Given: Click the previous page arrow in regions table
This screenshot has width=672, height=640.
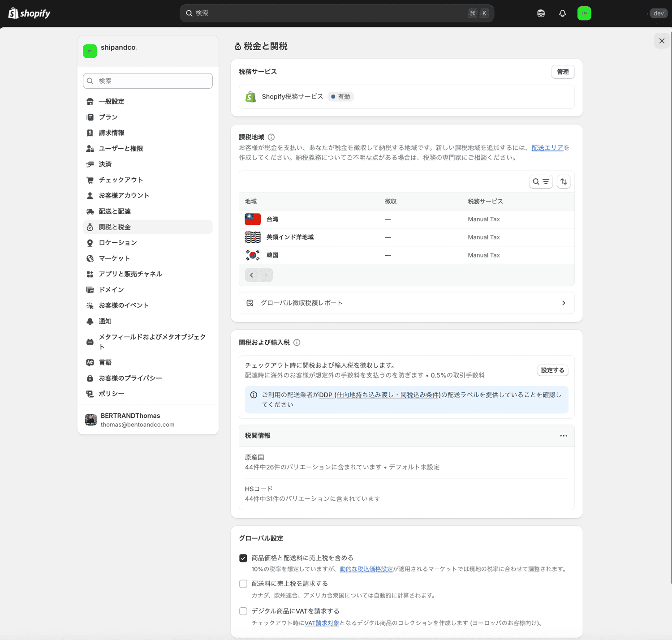Looking at the screenshot, I should tap(252, 275).
